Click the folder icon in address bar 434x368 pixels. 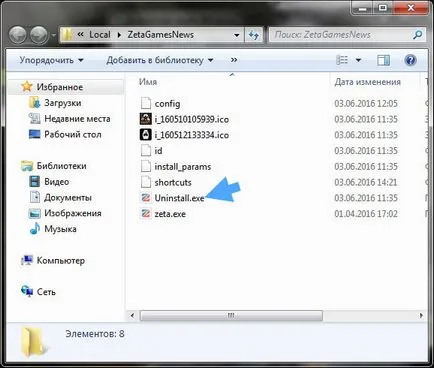67,34
